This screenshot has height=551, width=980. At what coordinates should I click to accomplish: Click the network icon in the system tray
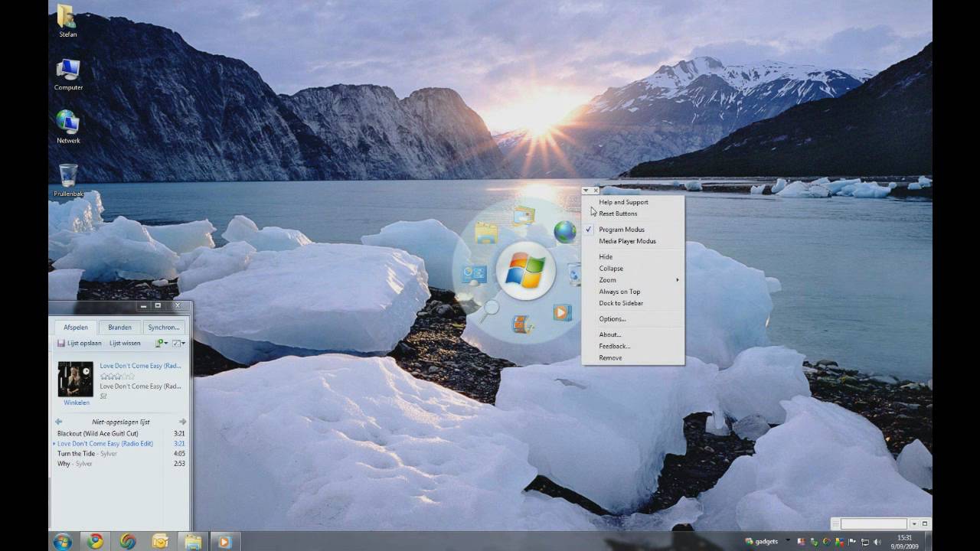coord(864,542)
